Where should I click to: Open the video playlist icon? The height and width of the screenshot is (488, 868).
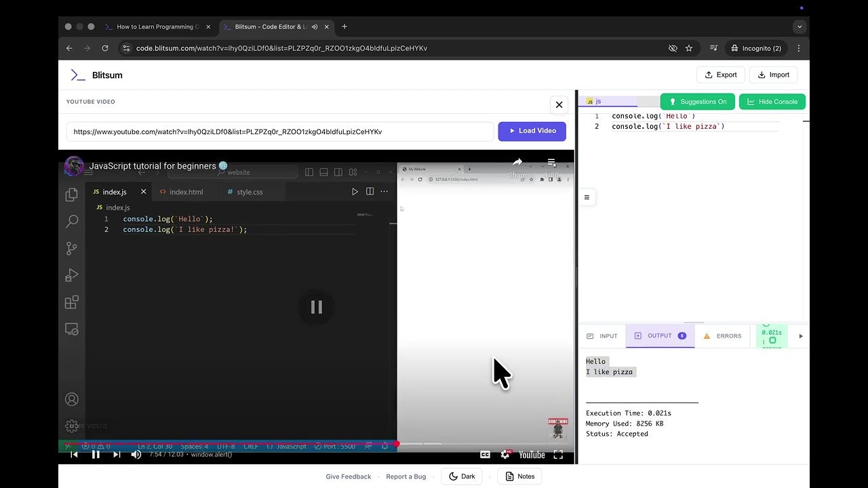click(x=552, y=163)
